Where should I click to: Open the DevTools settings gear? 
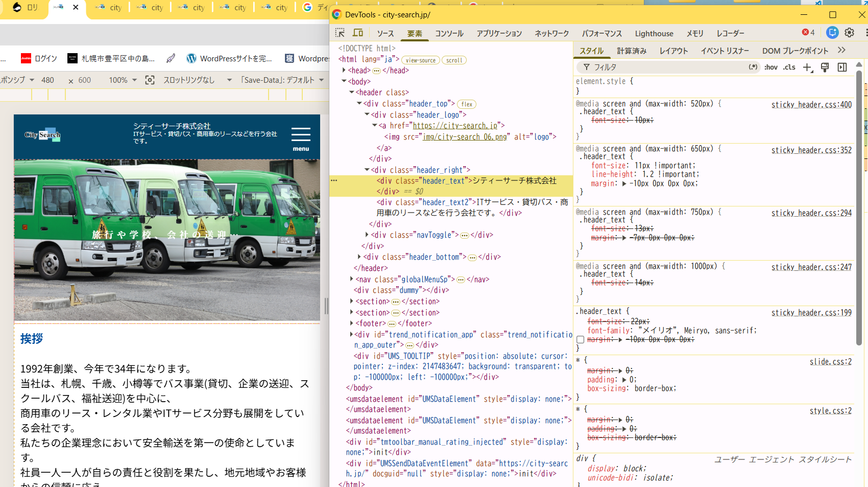(x=849, y=33)
